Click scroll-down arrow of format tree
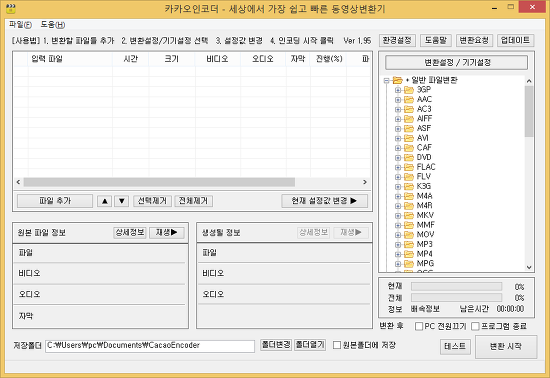Image resolution: width=550 pixels, height=378 pixels. pyautogui.click(x=529, y=267)
